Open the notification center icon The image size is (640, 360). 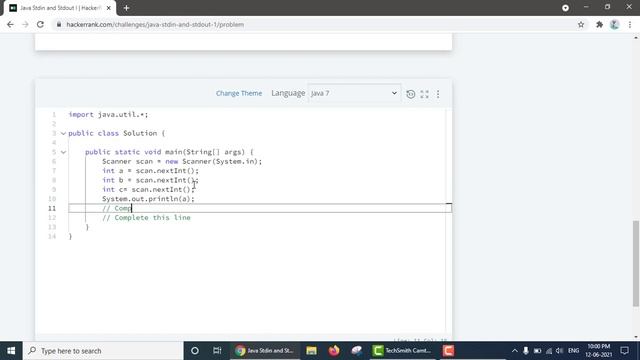[624, 351]
